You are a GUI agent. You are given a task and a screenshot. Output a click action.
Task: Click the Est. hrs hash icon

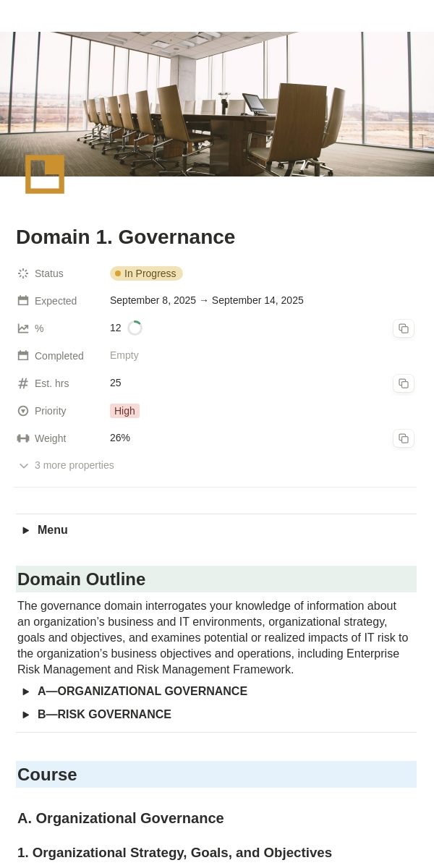pyautogui.click(x=23, y=383)
